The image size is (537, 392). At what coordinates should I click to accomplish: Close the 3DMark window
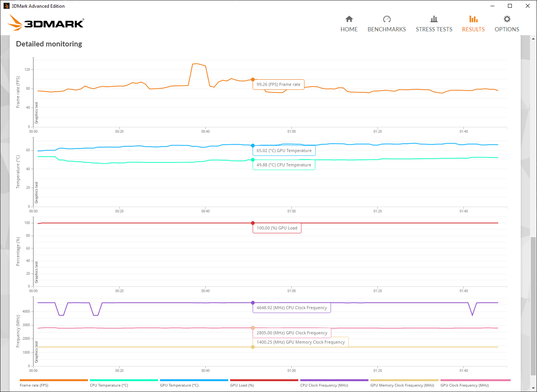click(528, 6)
